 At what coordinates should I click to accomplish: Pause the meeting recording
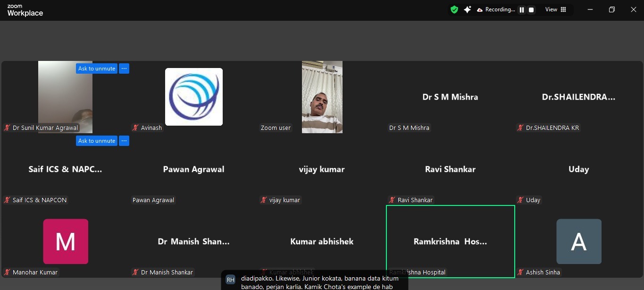pyautogui.click(x=522, y=10)
